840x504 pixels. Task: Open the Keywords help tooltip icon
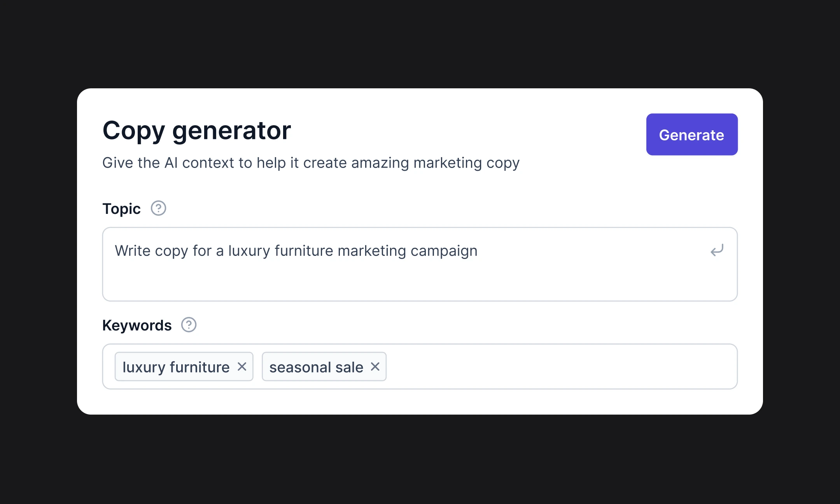189,324
